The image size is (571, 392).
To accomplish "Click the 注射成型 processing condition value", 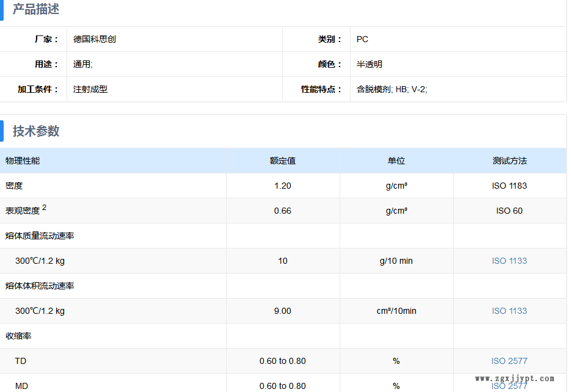I will click(x=90, y=89).
